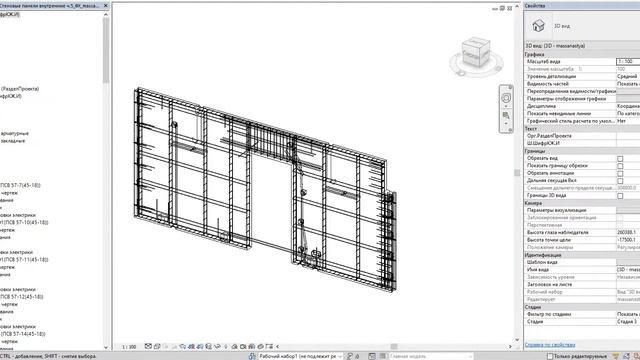Restore down the 3D view window
640x360 pixels.
click(x=502, y=8)
